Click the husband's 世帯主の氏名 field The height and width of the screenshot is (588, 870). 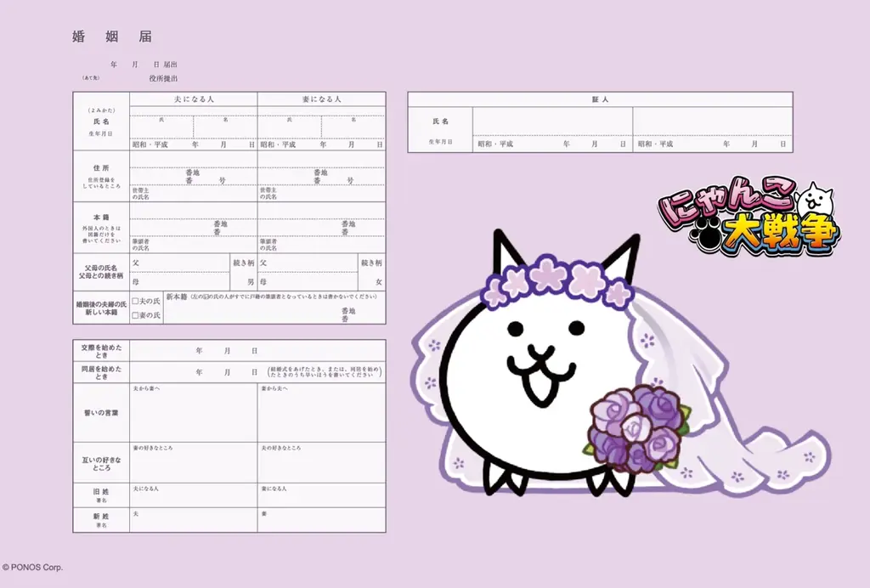pos(194,194)
